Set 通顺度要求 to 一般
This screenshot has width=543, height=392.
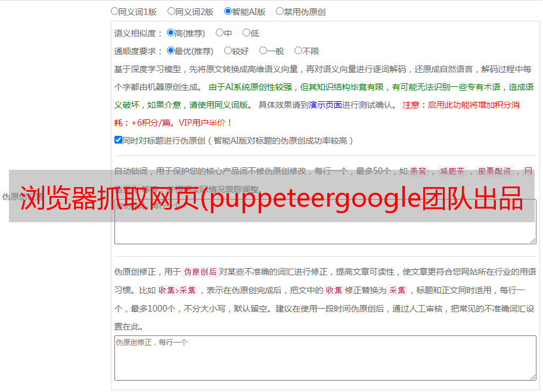[x=263, y=51]
